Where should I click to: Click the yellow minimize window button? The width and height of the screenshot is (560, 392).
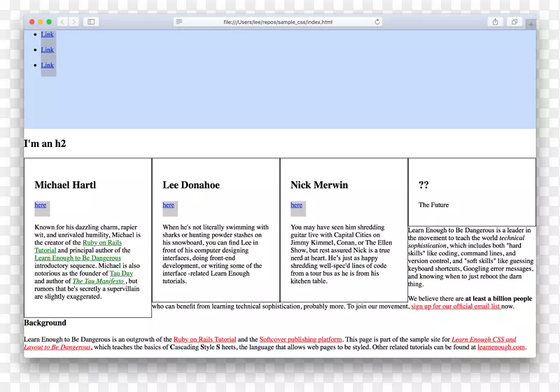[x=41, y=22]
